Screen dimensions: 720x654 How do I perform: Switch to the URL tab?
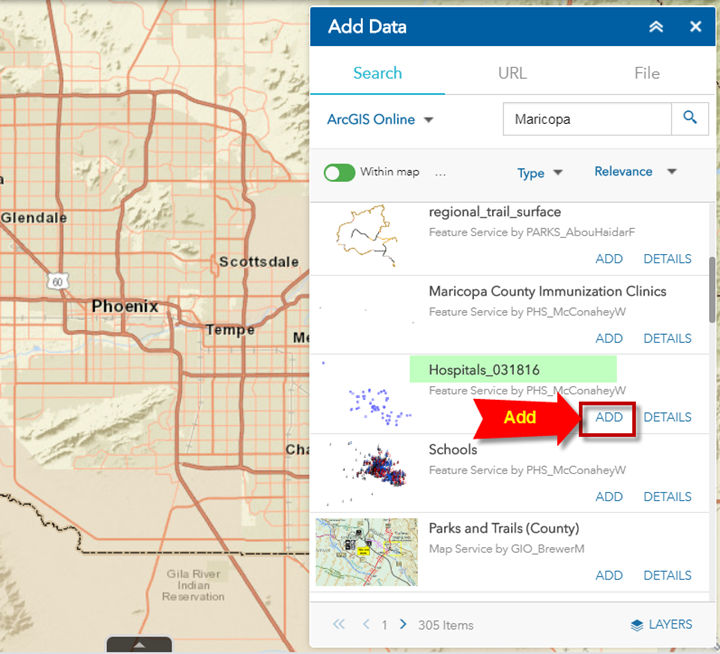click(x=512, y=73)
